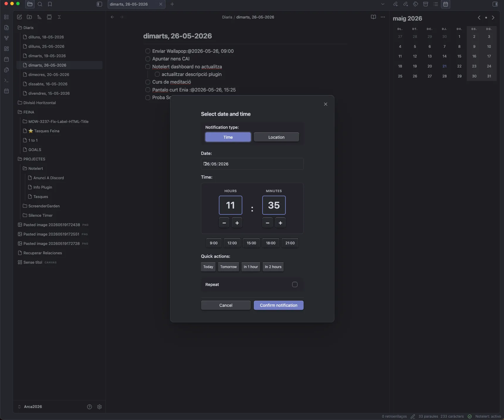Select Location notification type

(x=276, y=137)
